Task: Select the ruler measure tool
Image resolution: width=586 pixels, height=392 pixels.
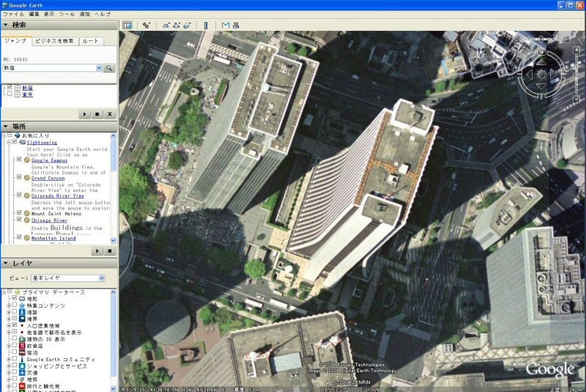Action: click(x=206, y=26)
